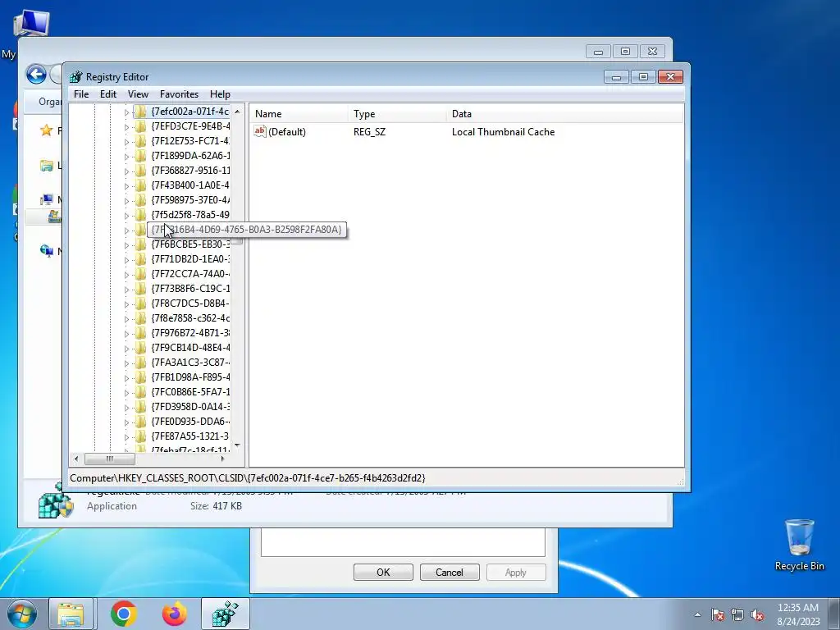
Task: Select folder icon of {7F8C7DC5-D8B4 key
Action: point(140,304)
